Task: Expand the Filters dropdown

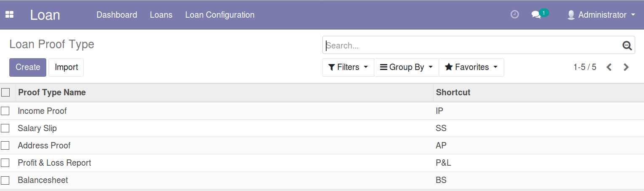Action: tap(348, 67)
